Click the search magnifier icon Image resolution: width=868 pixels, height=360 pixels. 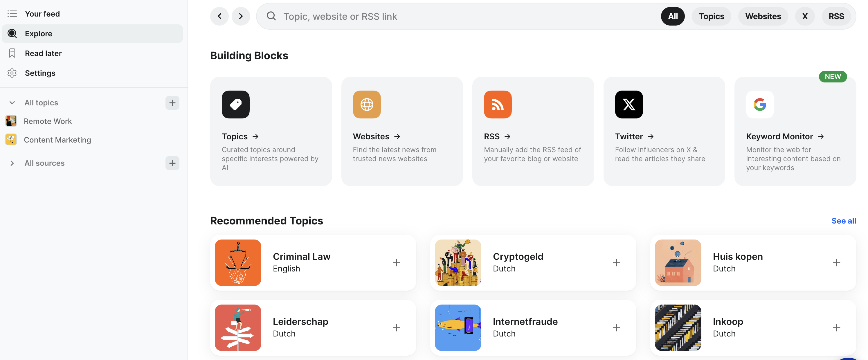(271, 16)
